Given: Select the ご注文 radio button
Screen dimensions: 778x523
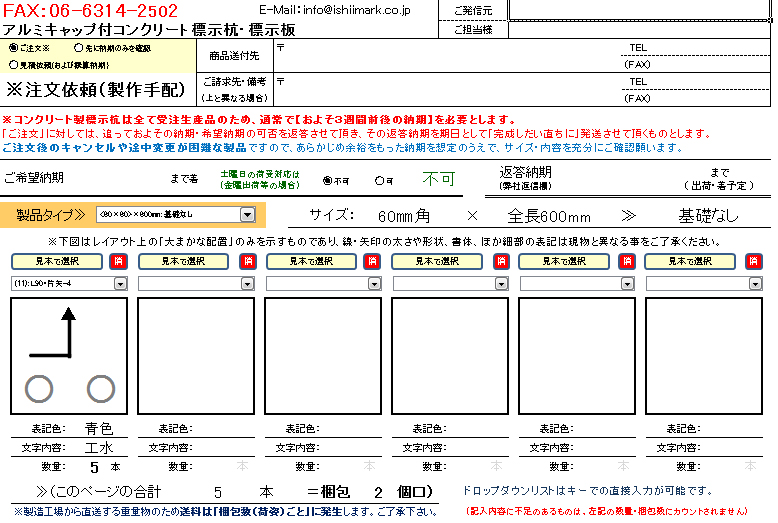Looking at the screenshot, I should point(13,47).
